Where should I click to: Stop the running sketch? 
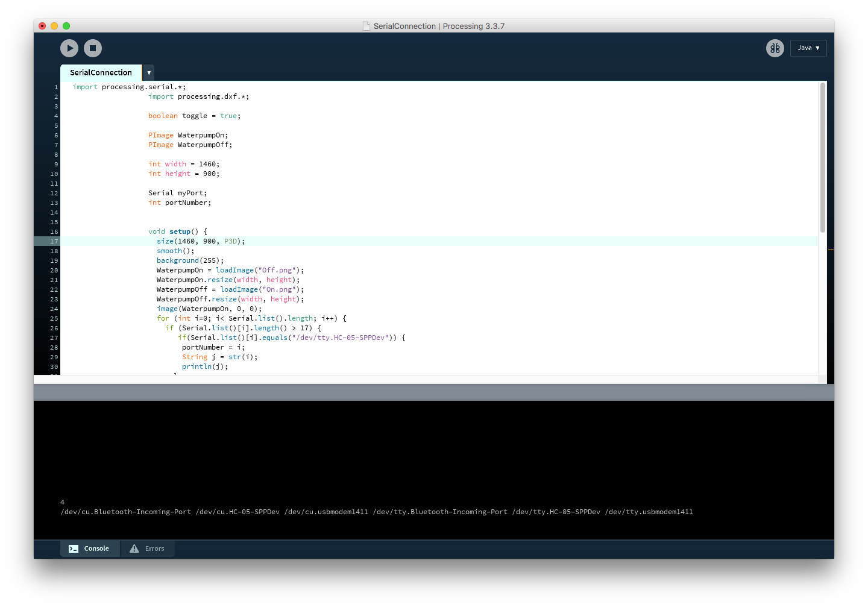coord(93,48)
